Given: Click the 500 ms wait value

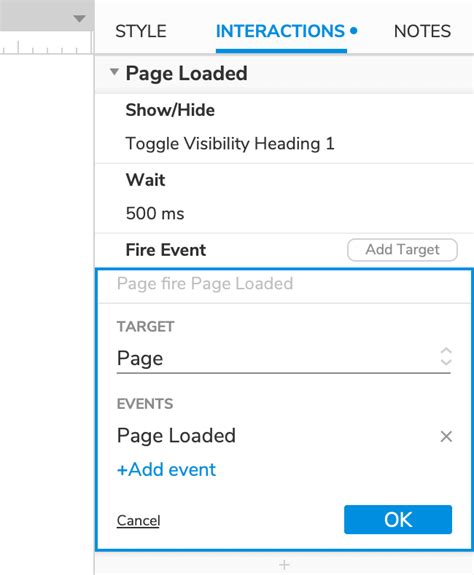Looking at the screenshot, I should (155, 213).
